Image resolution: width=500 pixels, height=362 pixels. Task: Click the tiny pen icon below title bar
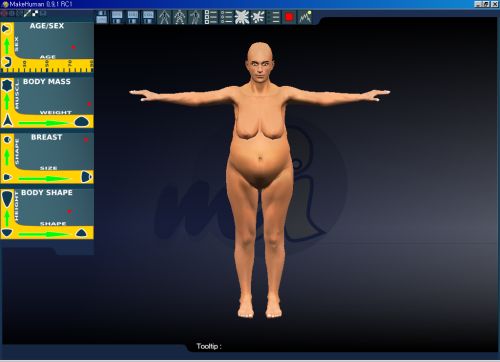27,13
